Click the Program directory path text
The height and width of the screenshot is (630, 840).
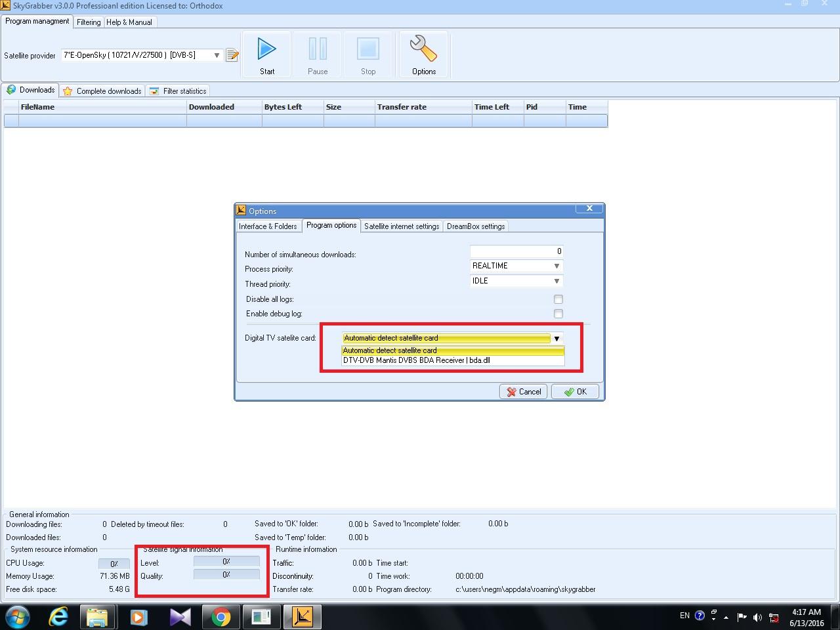pyautogui.click(x=525, y=589)
